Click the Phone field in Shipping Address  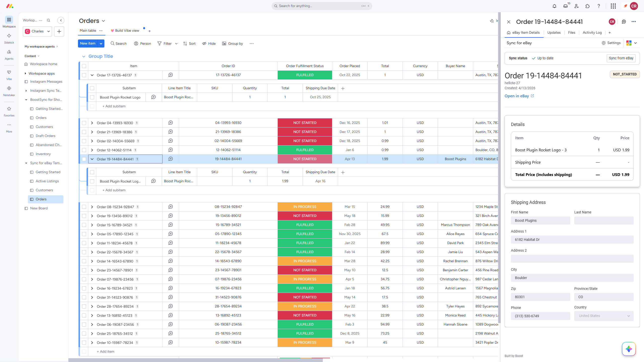tap(540, 316)
